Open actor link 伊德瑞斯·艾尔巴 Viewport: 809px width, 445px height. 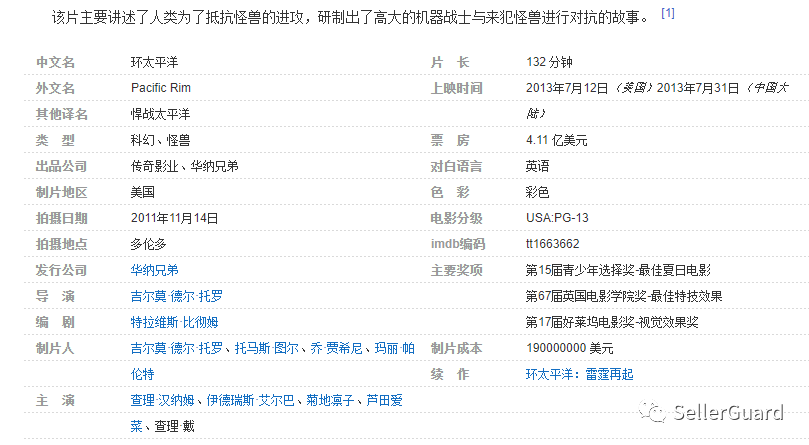point(250,400)
